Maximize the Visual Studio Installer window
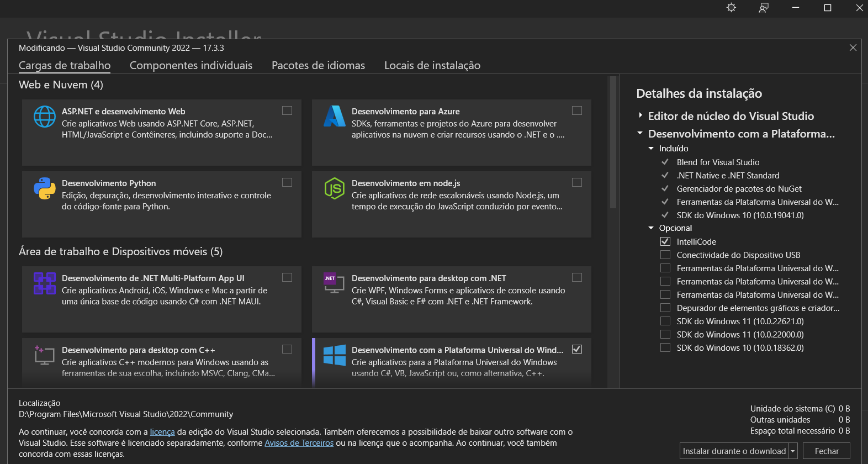This screenshot has width=868, height=464. [x=828, y=8]
